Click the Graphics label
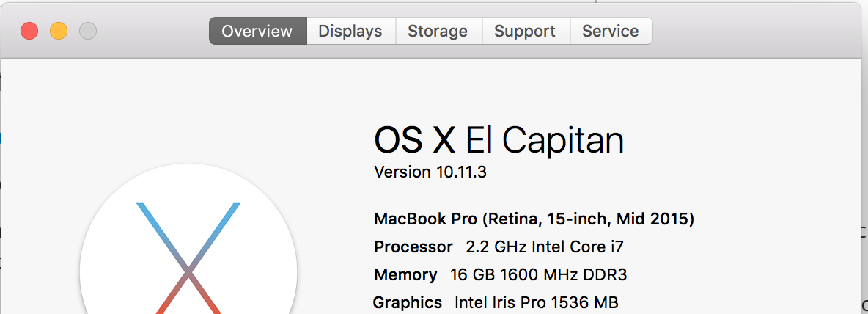868x314 pixels. (x=408, y=302)
